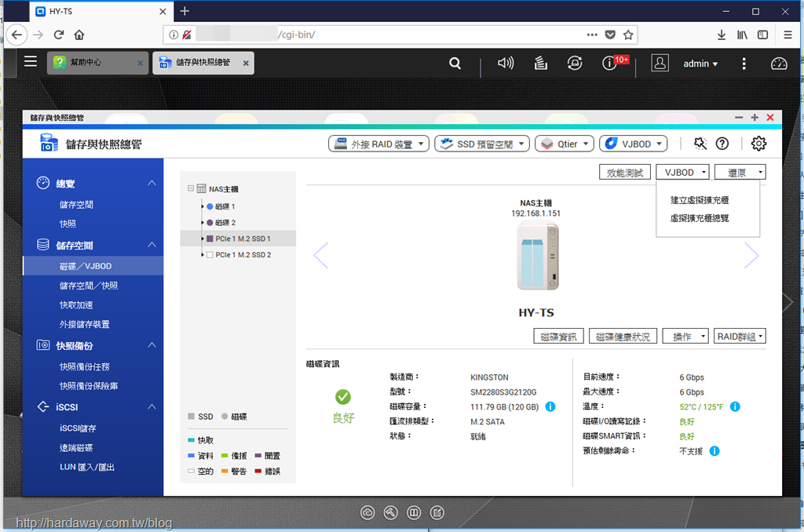Open 快照備份任務 sidebar link

85,366
